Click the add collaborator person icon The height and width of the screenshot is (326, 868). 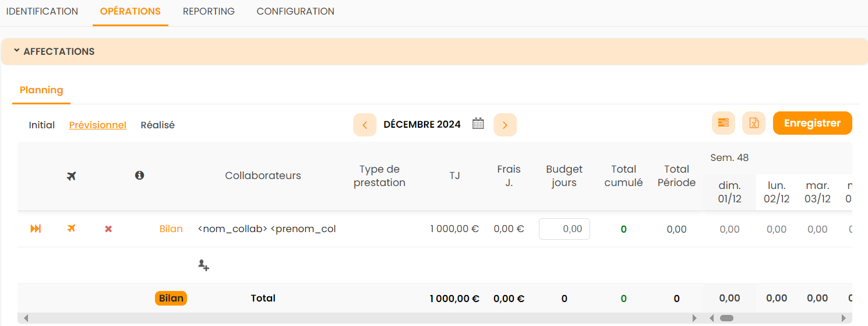click(203, 265)
